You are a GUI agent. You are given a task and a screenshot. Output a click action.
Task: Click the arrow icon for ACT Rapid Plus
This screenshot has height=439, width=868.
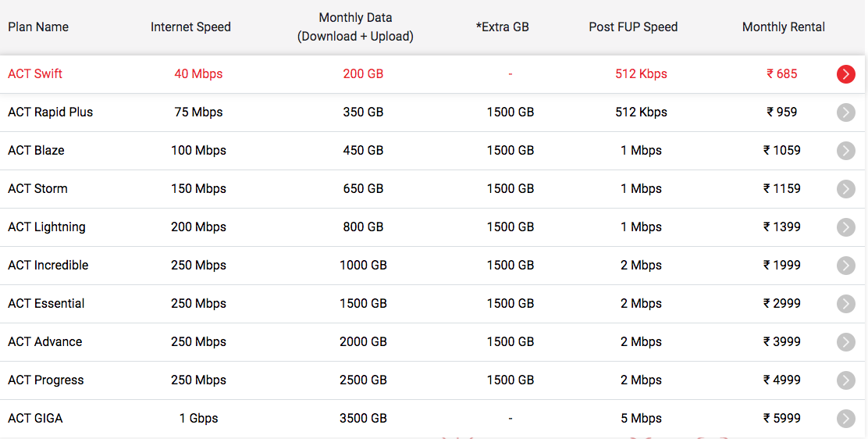point(846,112)
